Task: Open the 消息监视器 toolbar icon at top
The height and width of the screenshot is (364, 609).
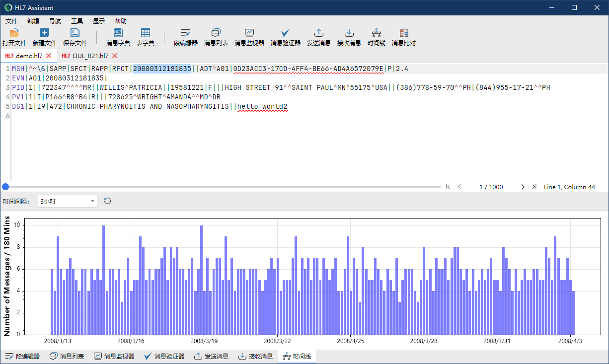Action: 249,33
